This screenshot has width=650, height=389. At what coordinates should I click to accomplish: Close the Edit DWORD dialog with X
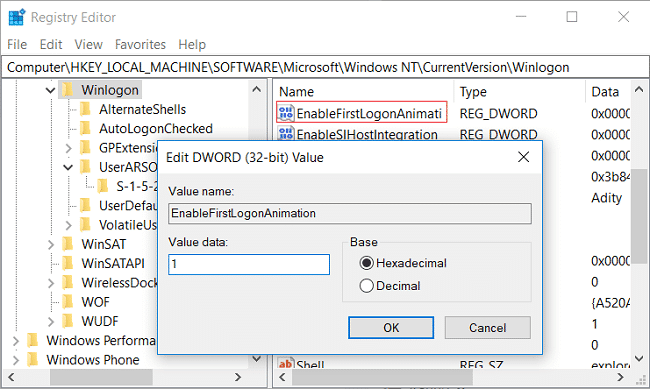click(524, 157)
